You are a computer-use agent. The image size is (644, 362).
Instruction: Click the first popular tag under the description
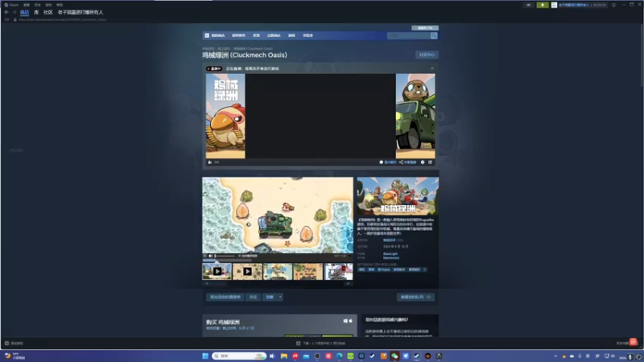click(361, 270)
